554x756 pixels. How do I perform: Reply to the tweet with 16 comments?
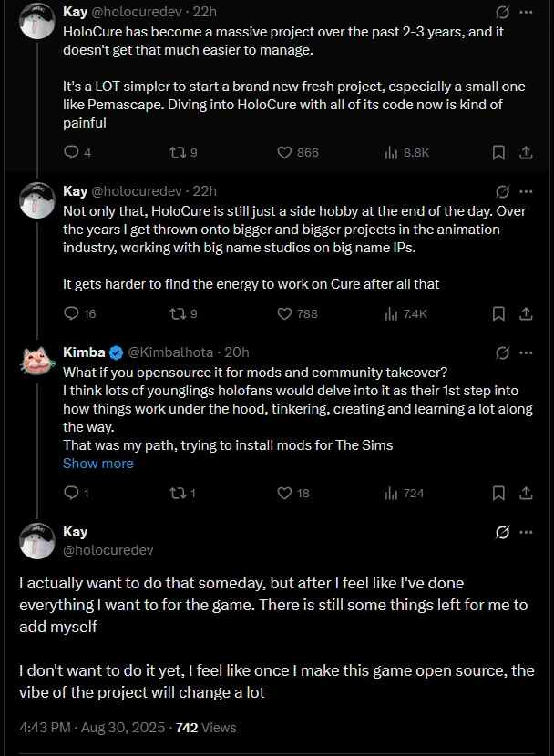[x=71, y=314]
